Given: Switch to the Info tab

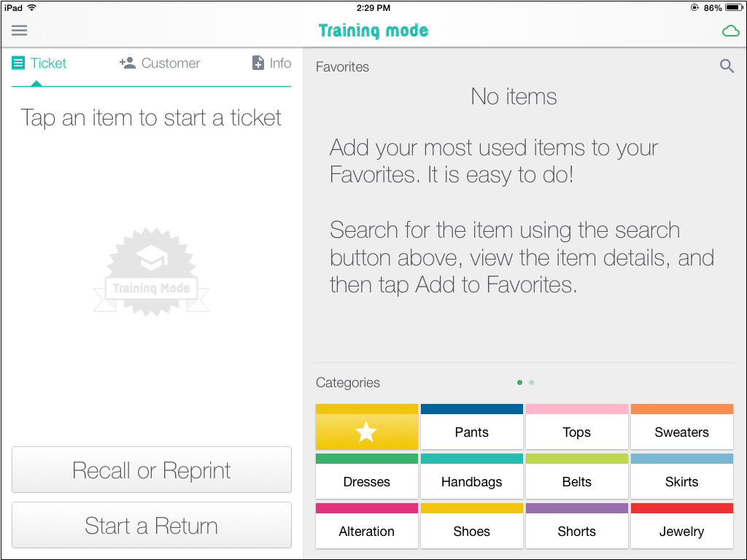Looking at the screenshot, I should pyautogui.click(x=271, y=63).
